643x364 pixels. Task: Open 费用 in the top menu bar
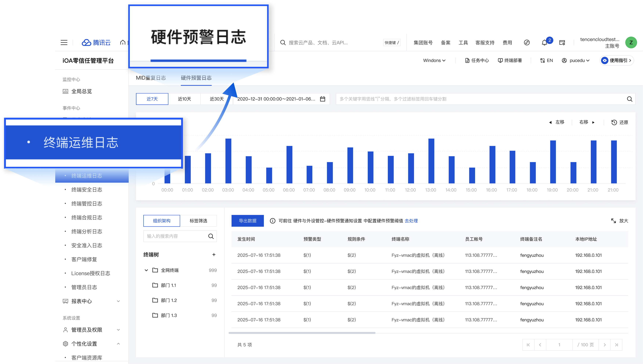click(507, 43)
